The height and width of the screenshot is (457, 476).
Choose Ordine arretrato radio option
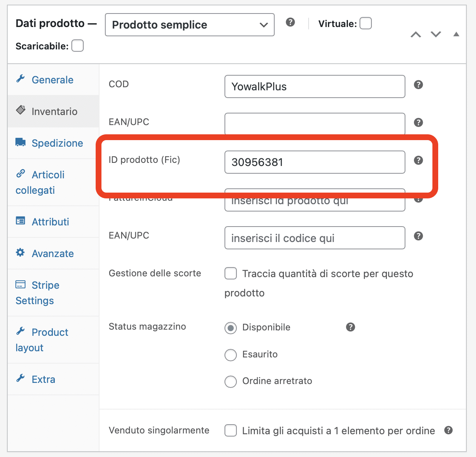point(231,382)
